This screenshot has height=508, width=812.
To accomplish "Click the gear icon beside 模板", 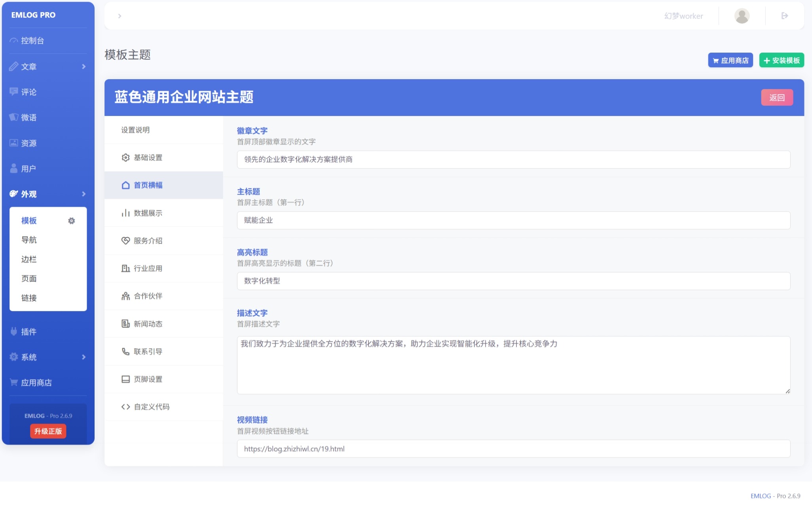I will 71,221.
